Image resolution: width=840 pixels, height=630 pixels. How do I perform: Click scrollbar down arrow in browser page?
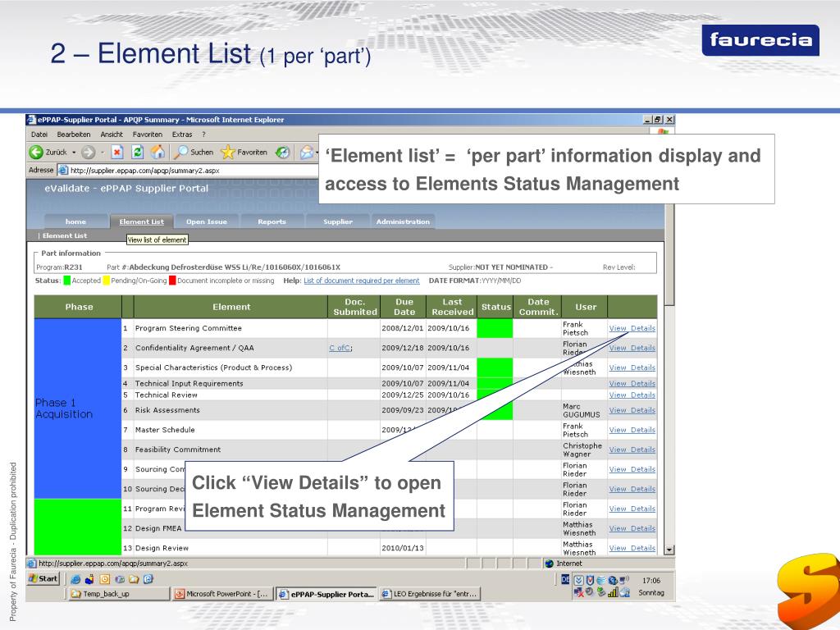669,550
